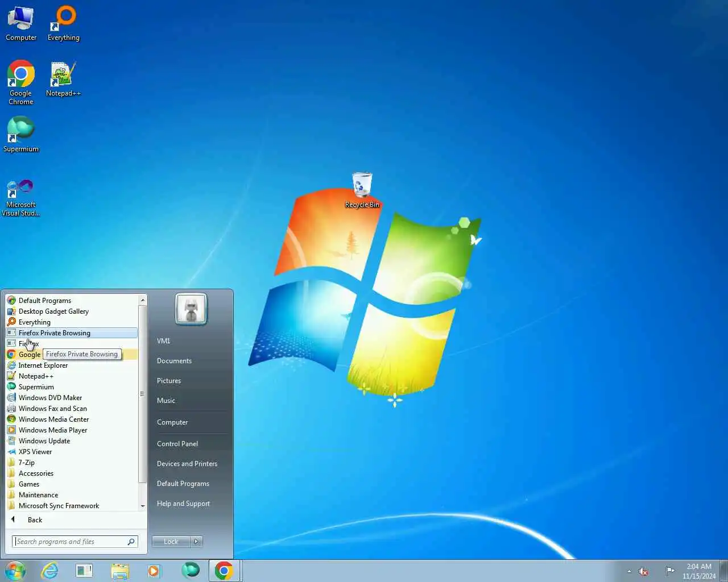Open Windows Fax and Scan
The width and height of the screenshot is (728, 582).
tap(72, 409)
